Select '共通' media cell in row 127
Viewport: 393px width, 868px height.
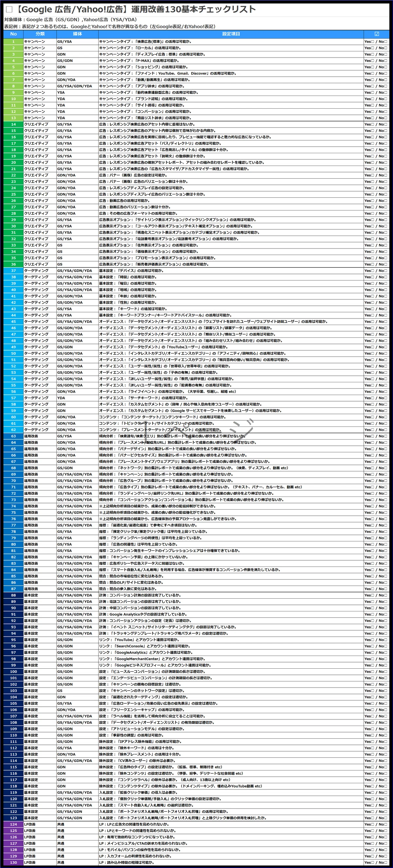coord(78,843)
